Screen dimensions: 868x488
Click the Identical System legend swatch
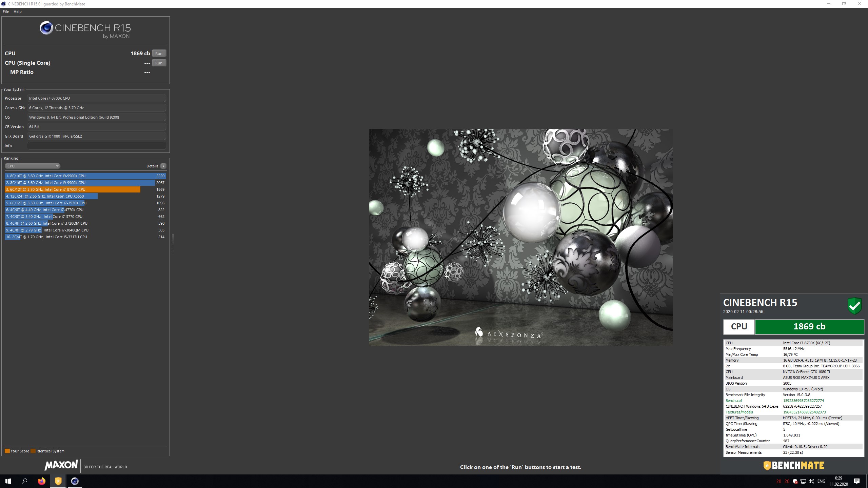click(x=33, y=451)
